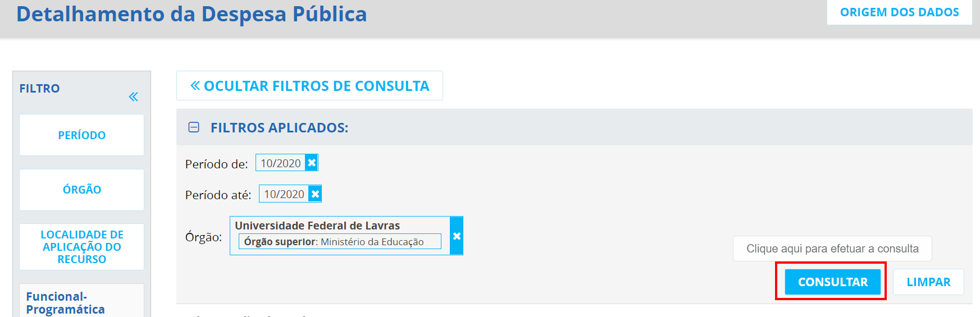
Task: Click the CONSULTAR button
Action: coord(832,282)
